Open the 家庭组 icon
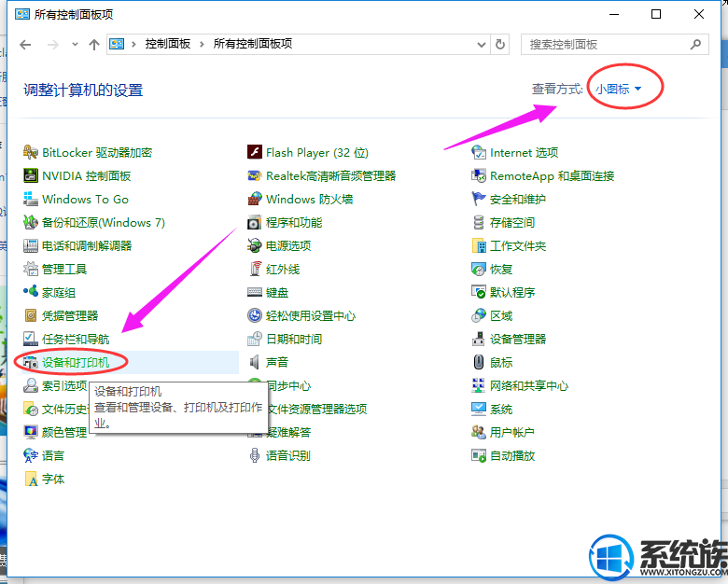Viewport: 728px width, 584px height. (31, 292)
